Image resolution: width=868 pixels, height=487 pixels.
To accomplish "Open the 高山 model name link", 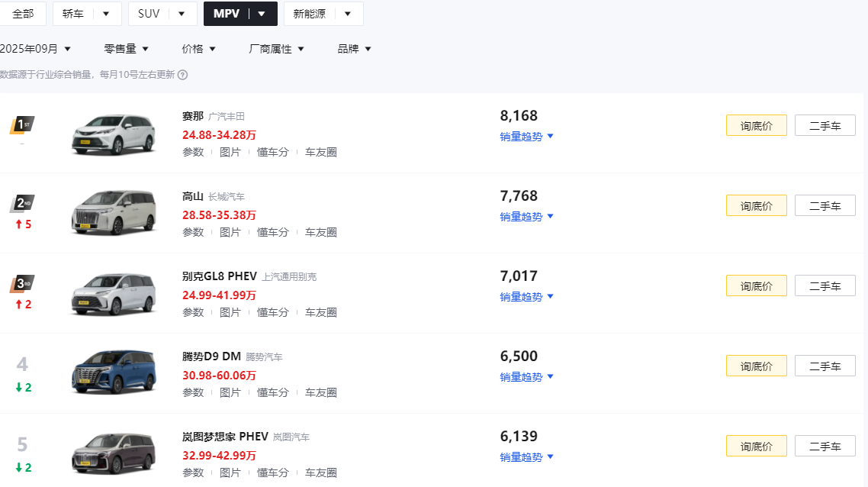I will coord(193,196).
